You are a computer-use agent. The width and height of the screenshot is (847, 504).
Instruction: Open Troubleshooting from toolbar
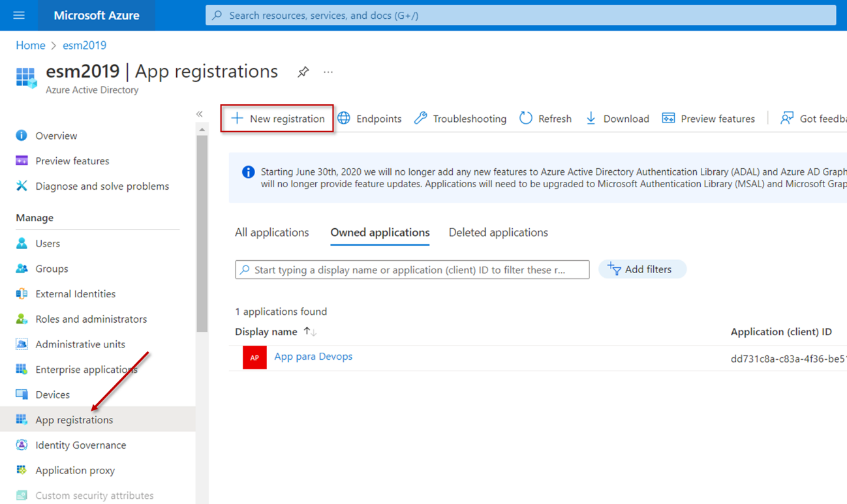point(460,119)
